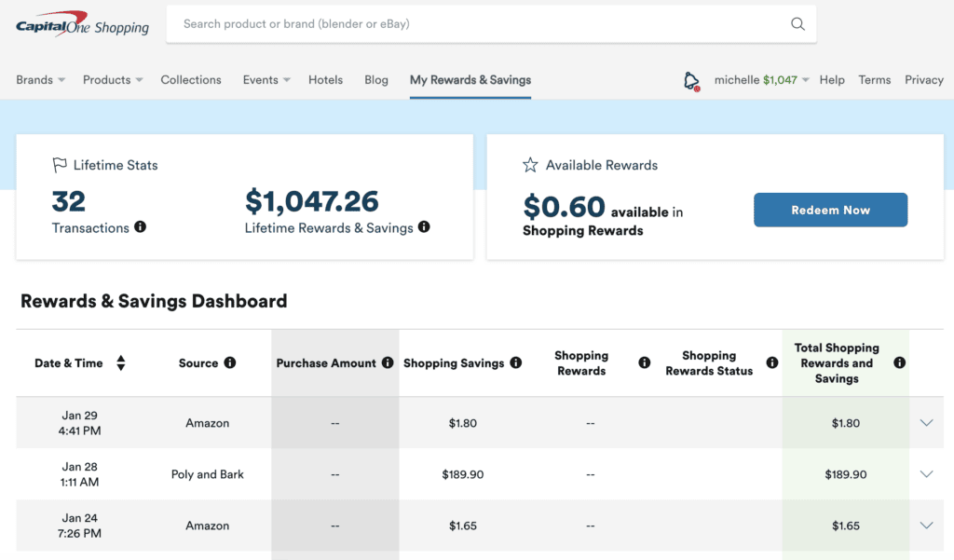Open the Hotels section
This screenshot has height=560, width=954.
[325, 80]
